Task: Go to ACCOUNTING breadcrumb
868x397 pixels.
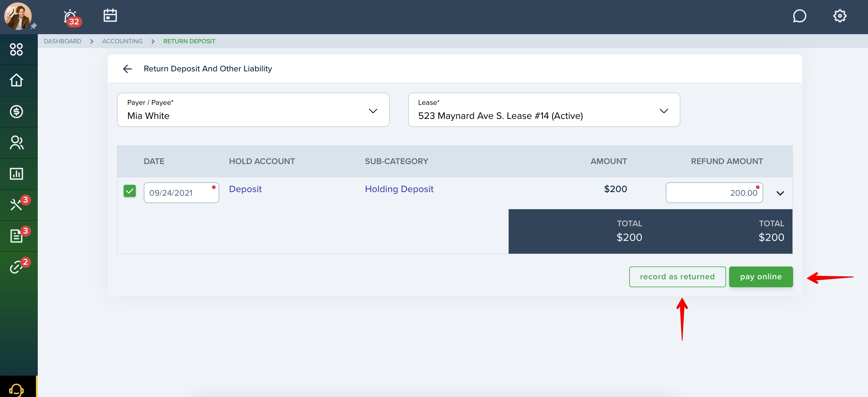Action: click(122, 41)
